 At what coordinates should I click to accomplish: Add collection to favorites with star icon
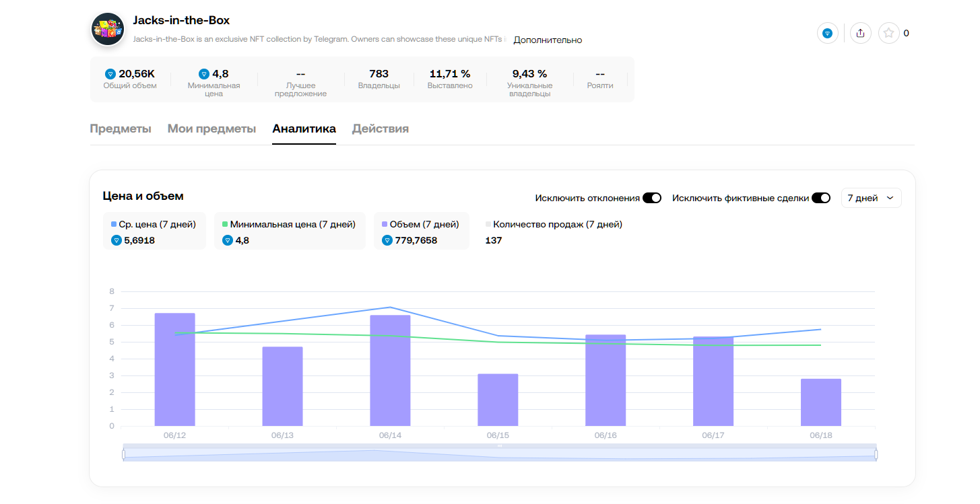(x=888, y=33)
